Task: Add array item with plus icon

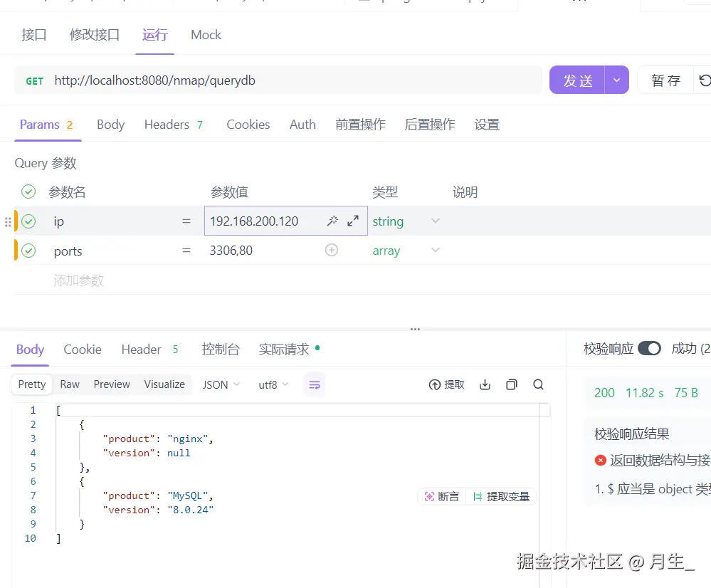Action: pos(332,250)
